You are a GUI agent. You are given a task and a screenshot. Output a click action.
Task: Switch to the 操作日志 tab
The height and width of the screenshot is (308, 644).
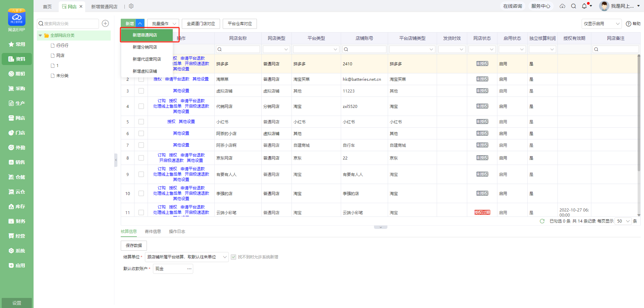(x=177, y=232)
